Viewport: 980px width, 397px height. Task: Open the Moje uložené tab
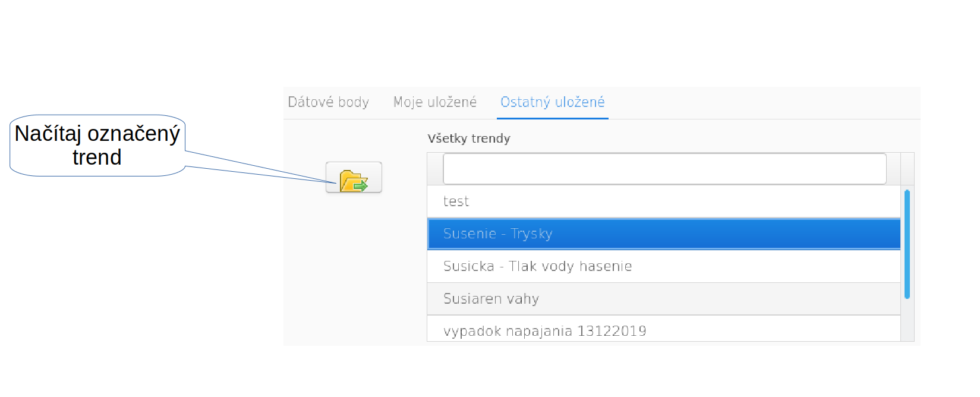(x=434, y=102)
